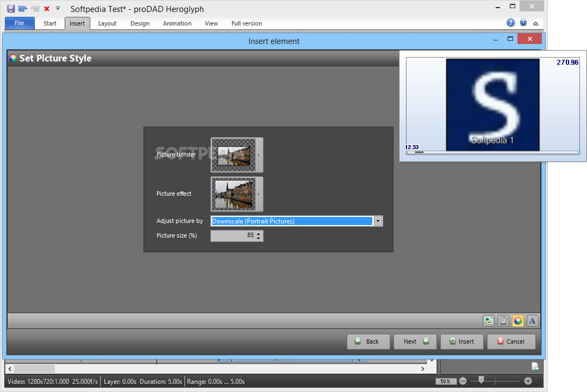Open the quick access toolbar customize arrow

tap(58, 8)
